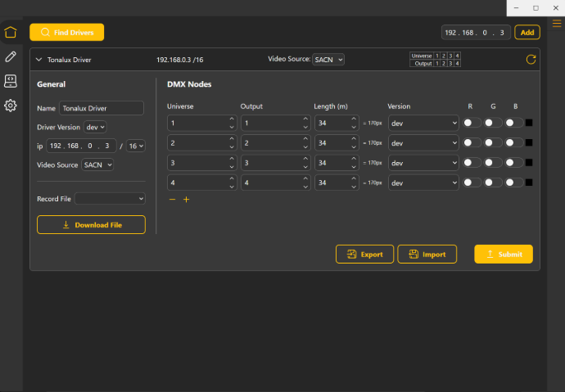Open the Home page sidebar icon
The height and width of the screenshot is (392, 565).
[x=11, y=33]
